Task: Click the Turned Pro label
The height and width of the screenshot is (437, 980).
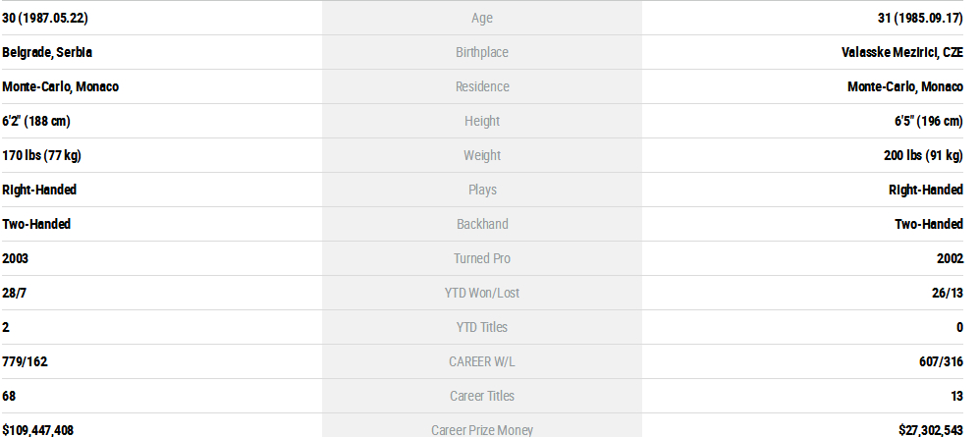Action: pyautogui.click(x=482, y=258)
